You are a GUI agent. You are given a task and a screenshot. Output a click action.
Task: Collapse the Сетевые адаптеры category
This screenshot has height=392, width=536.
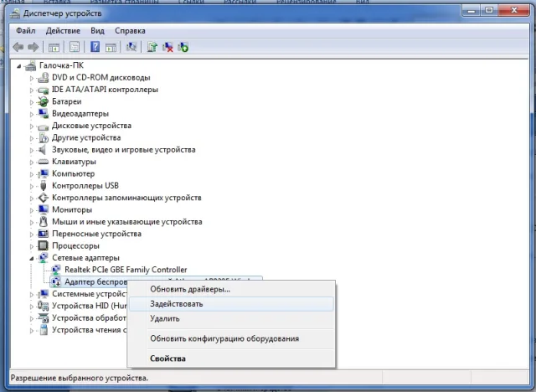[32, 259]
